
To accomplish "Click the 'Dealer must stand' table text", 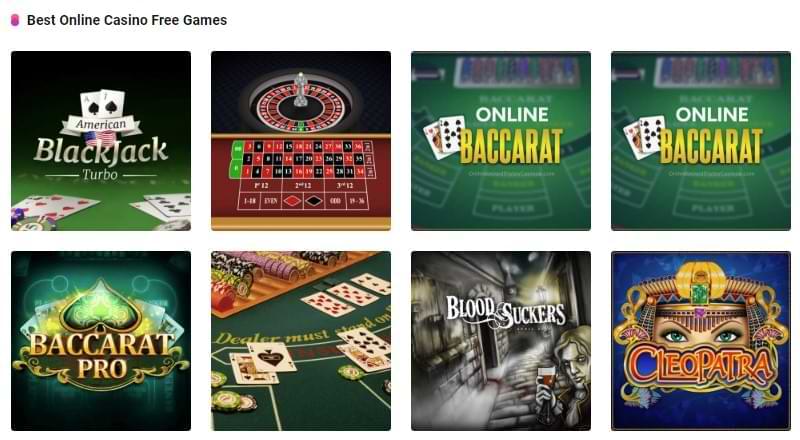I will [301, 333].
